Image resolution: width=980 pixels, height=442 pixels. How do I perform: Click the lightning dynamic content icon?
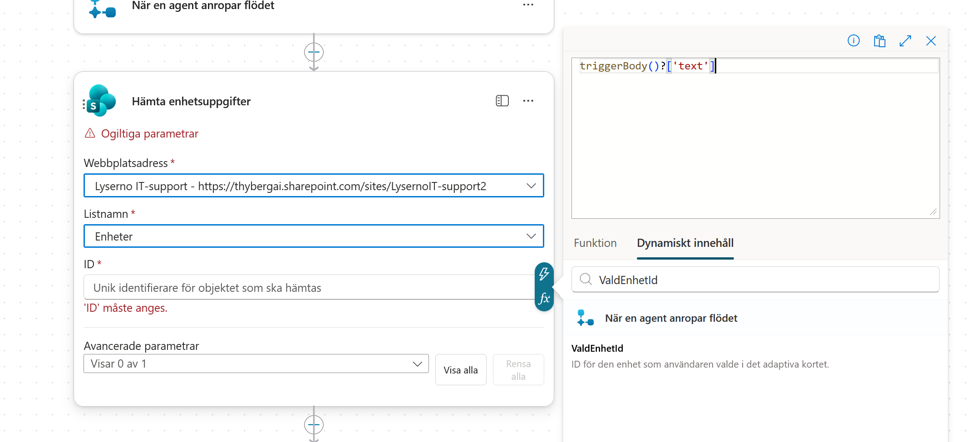[x=544, y=274]
